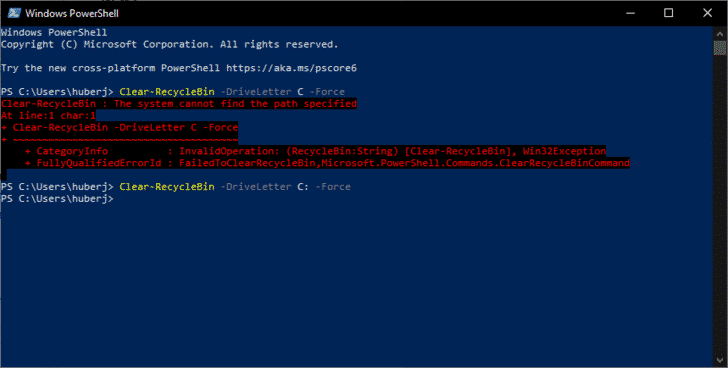Click the -Force parameter in the first command
This screenshot has height=368, width=728.
click(x=327, y=91)
